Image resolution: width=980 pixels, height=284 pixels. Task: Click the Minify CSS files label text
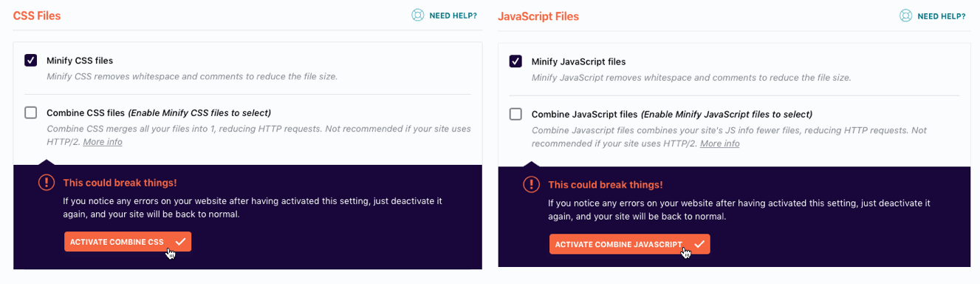(80, 61)
